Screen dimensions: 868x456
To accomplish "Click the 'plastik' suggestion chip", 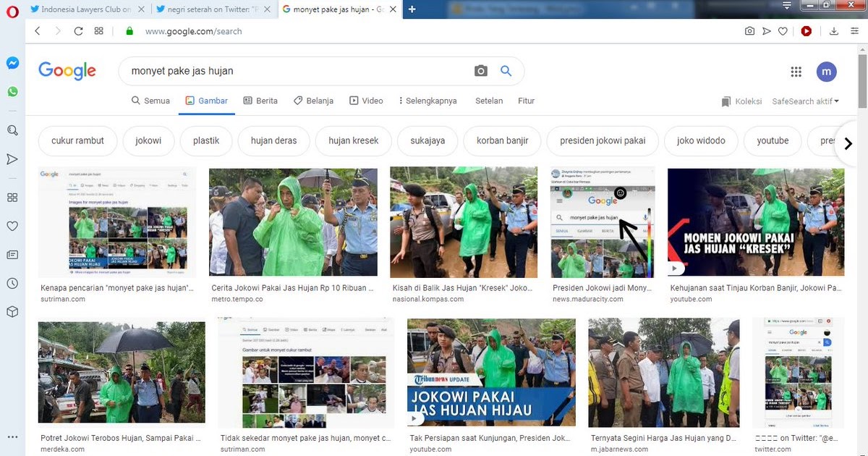I will point(206,140).
